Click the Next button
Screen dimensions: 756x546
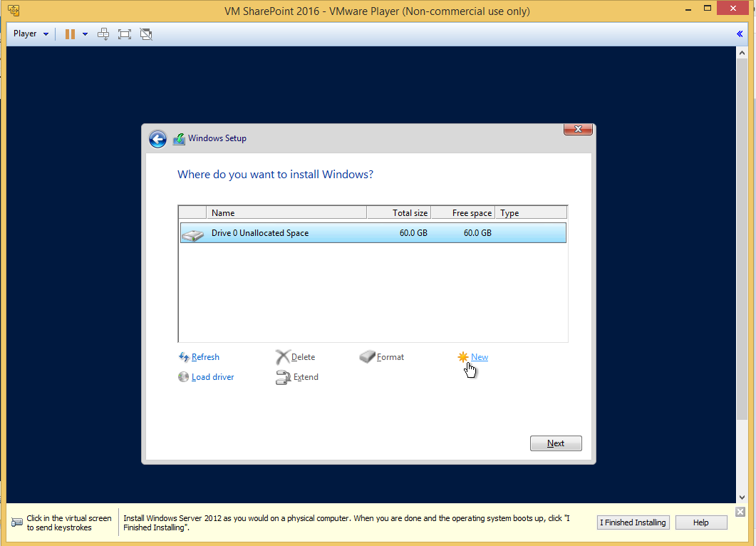(556, 443)
